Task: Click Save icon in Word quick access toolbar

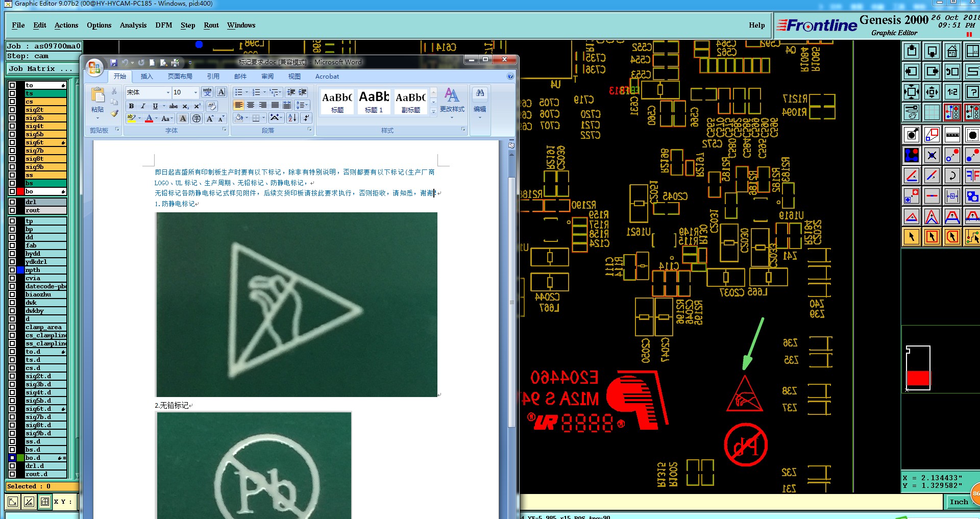Action: point(114,63)
